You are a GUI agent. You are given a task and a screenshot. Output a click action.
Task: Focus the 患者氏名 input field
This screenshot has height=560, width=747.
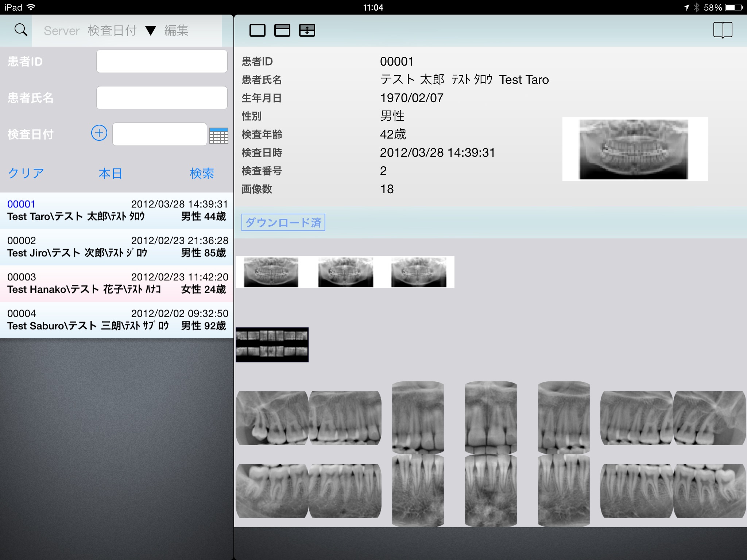pyautogui.click(x=162, y=98)
